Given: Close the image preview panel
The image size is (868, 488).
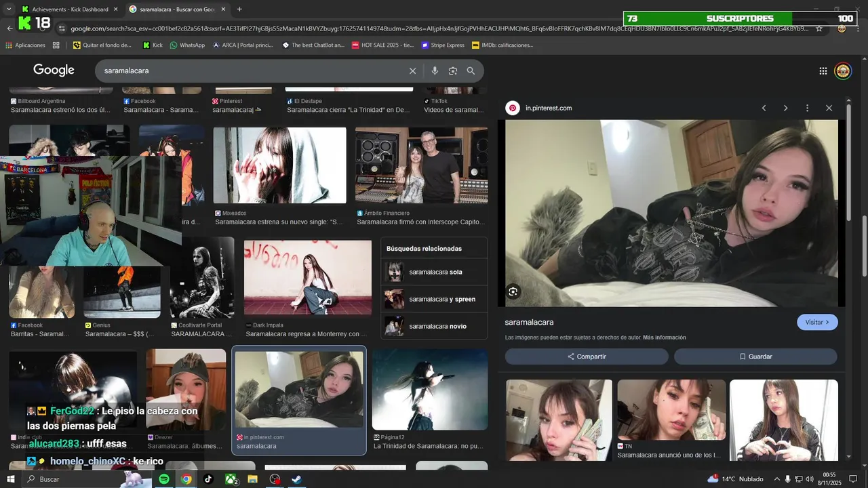Looking at the screenshot, I should click(x=829, y=108).
